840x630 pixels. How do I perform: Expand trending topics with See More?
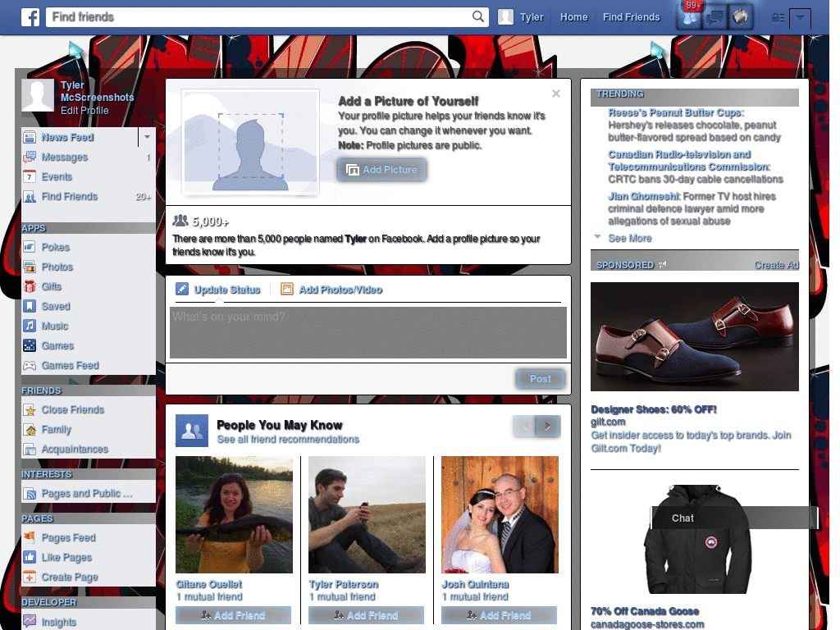point(629,239)
